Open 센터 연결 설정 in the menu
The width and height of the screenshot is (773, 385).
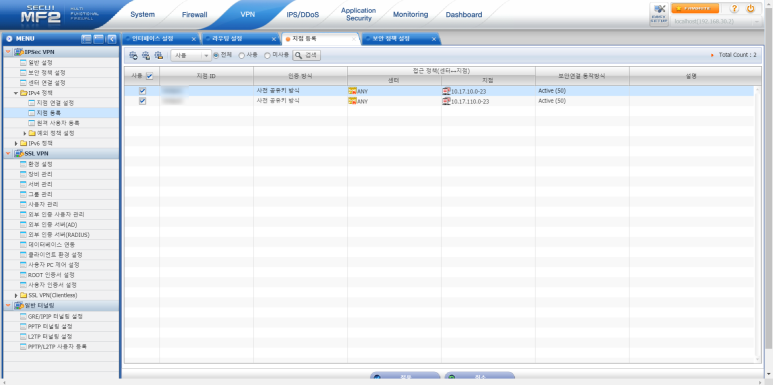coord(47,83)
